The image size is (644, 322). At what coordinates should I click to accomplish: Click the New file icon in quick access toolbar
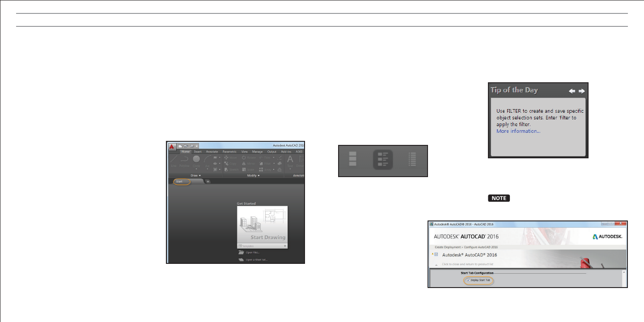click(180, 145)
